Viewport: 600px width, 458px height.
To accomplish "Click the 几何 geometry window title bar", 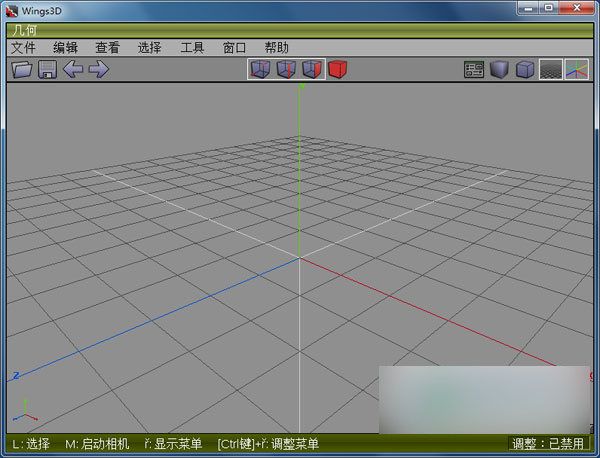I will point(300,30).
